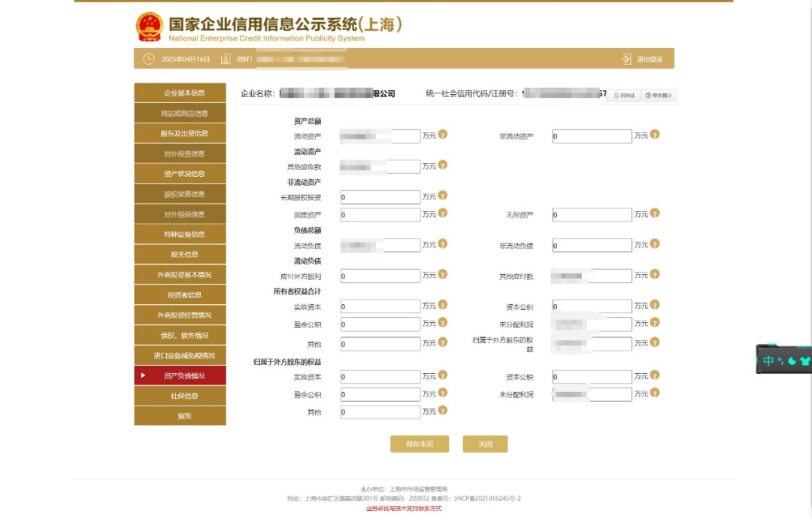Click question mark next to 应付外方股利
The width and height of the screenshot is (812, 520).
pos(442,275)
